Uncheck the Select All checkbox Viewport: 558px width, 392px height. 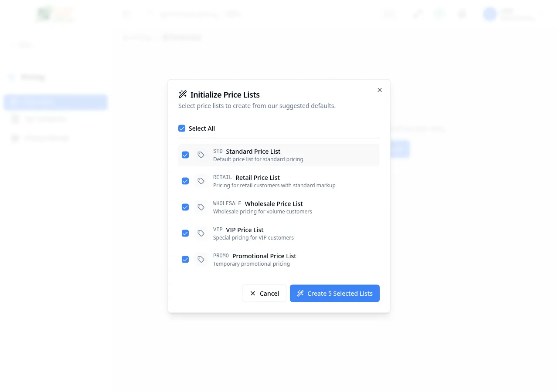click(x=182, y=128)
